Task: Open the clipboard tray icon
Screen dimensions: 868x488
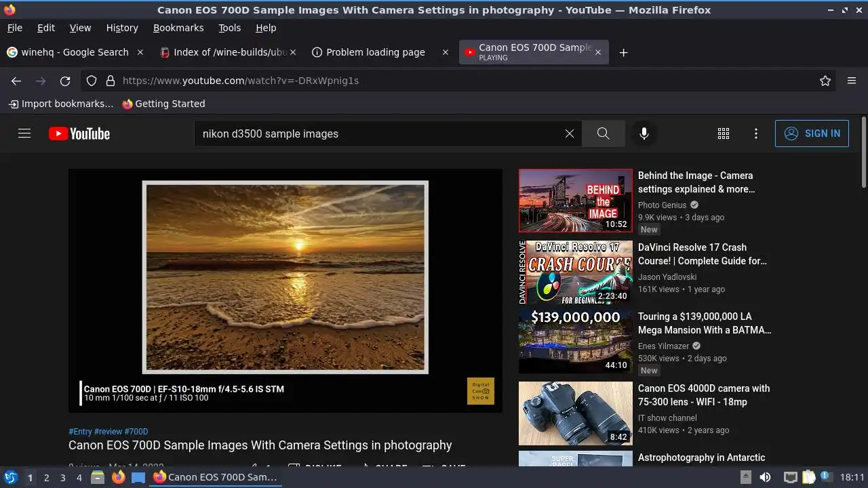Action: (808, 477)
